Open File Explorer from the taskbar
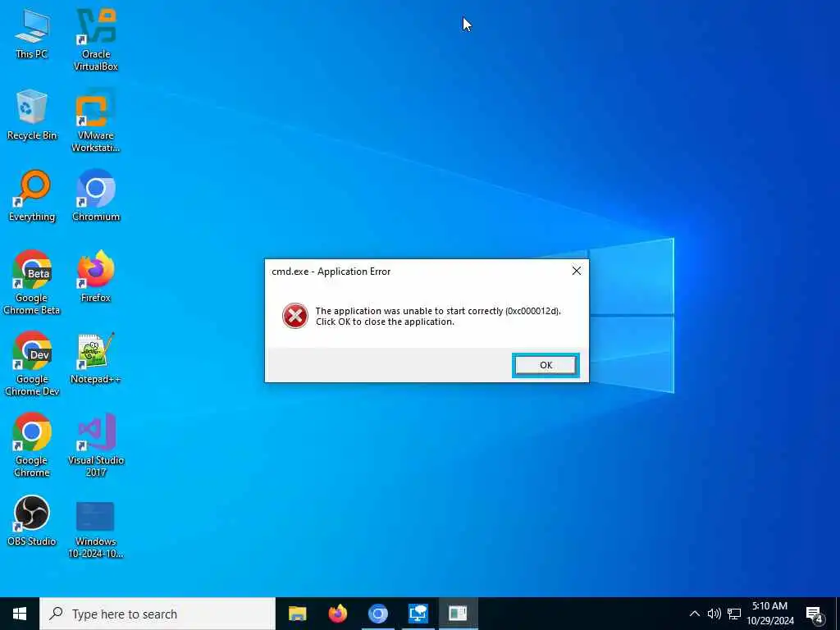Screen dimensions: 840x630 coord(297,614)
